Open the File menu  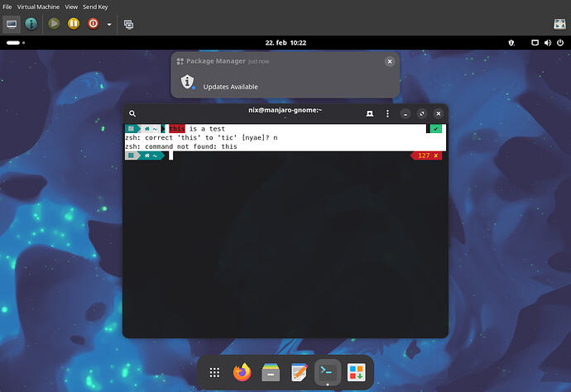(7, 7)
